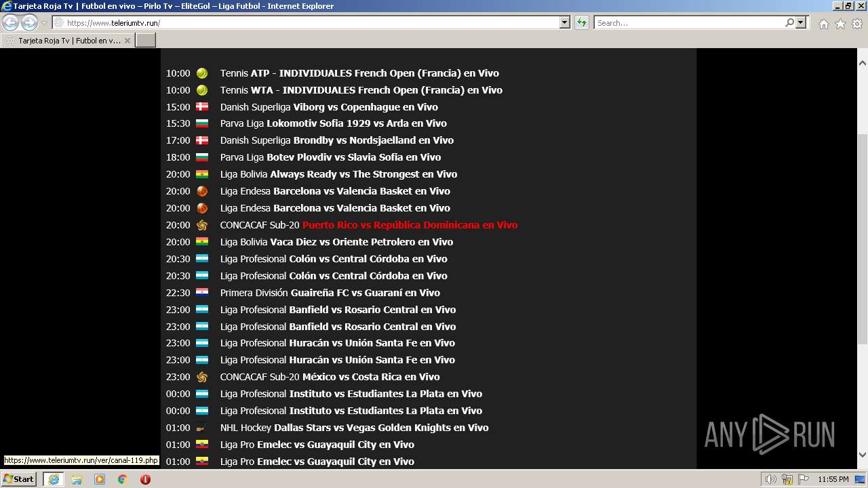Click Danish flag beside Brondby vs Nordsjaelland
868x488 pixels.
[x=202, y=140]
